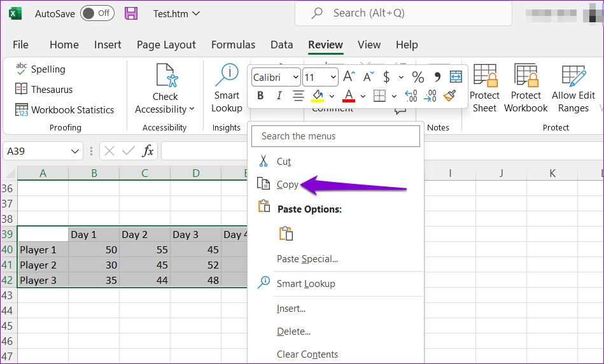This screenshot has width=604, height=364.
Task: Switch to the Insert tab
Action: 108,45
